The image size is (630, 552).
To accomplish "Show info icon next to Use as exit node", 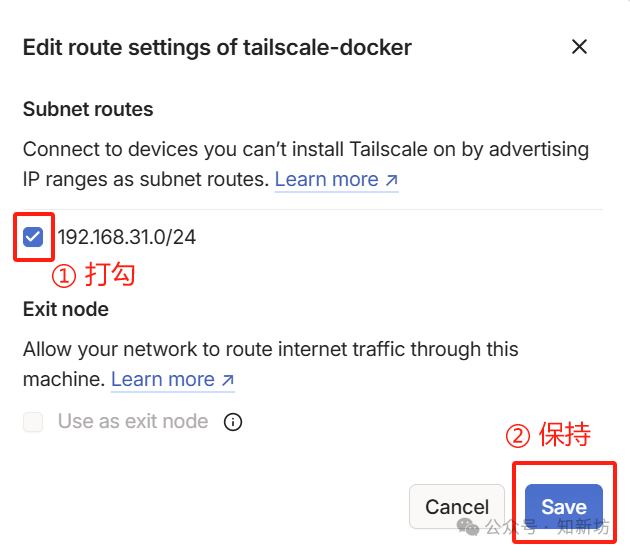I will [x=233, y=422].
